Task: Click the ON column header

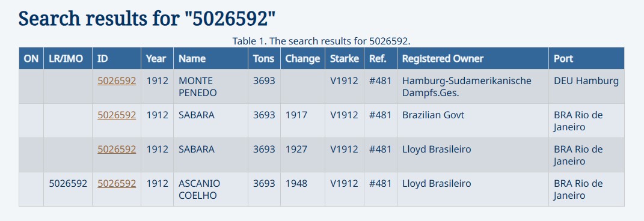Action: click(x=31, y=59)
